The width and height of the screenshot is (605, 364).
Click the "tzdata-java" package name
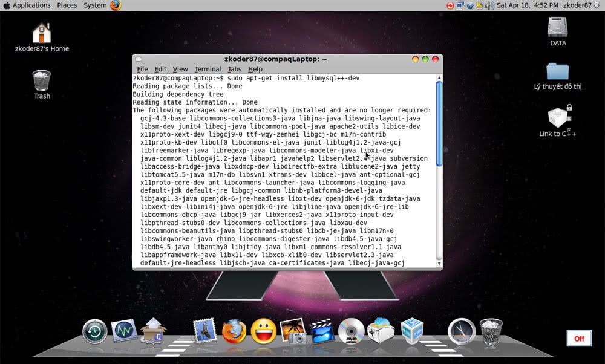(399, 198)
